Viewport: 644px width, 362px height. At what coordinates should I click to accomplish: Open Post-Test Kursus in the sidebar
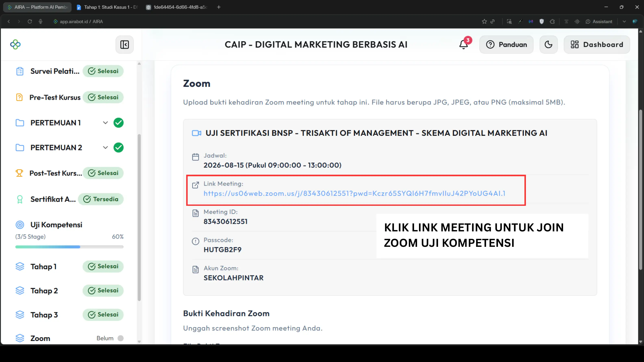coord(56,173)
